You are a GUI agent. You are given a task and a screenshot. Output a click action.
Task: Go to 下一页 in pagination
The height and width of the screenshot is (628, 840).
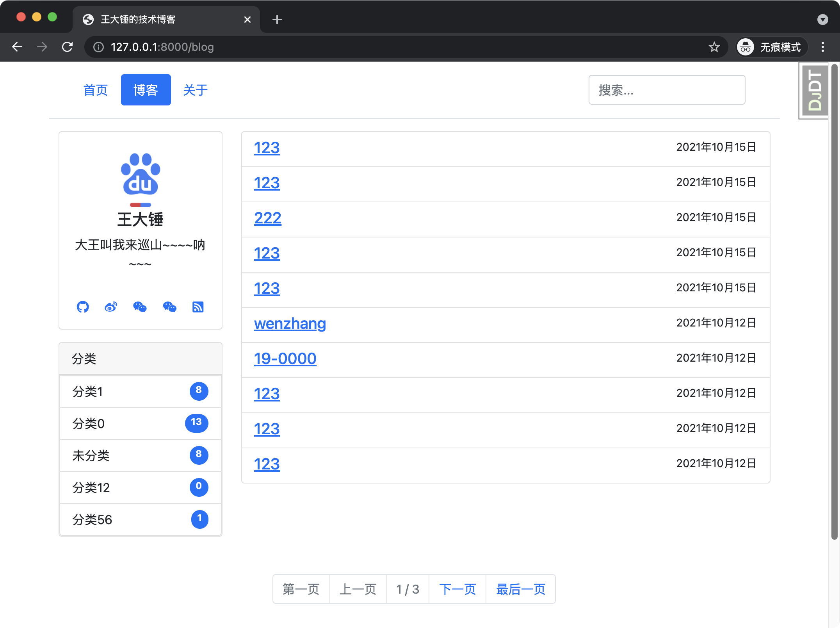(x=457, y=589)
